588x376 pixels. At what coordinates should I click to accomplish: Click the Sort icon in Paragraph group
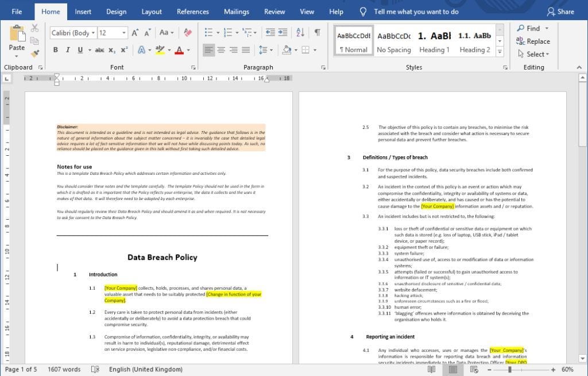click(x=299, y=32)
